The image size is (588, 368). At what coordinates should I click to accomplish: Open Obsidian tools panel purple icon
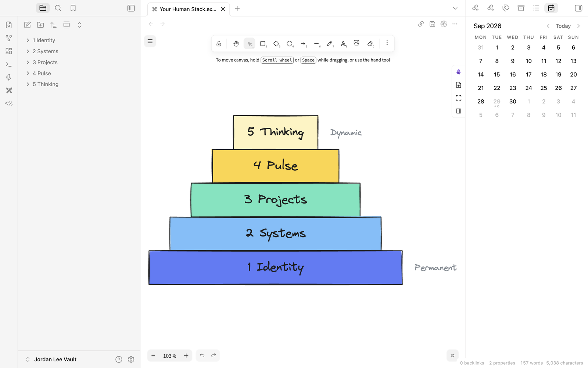pyautogui.click(x=459, y=72)
